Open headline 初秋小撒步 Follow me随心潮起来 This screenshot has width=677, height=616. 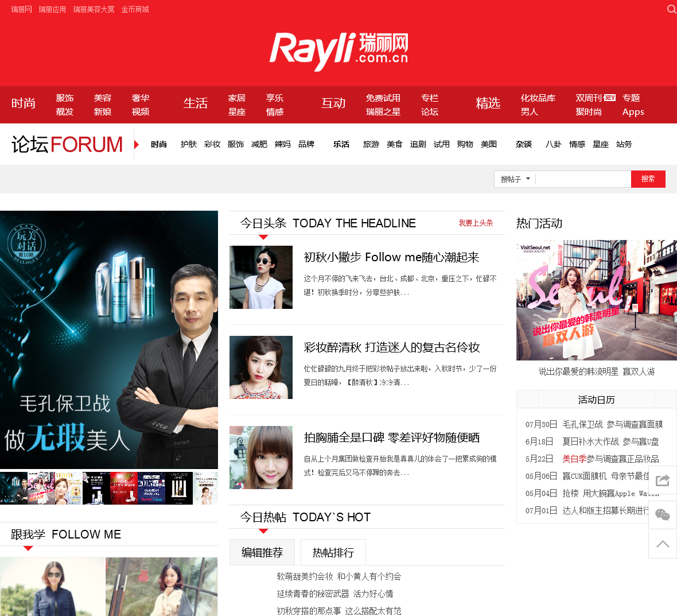click(392, 257)
